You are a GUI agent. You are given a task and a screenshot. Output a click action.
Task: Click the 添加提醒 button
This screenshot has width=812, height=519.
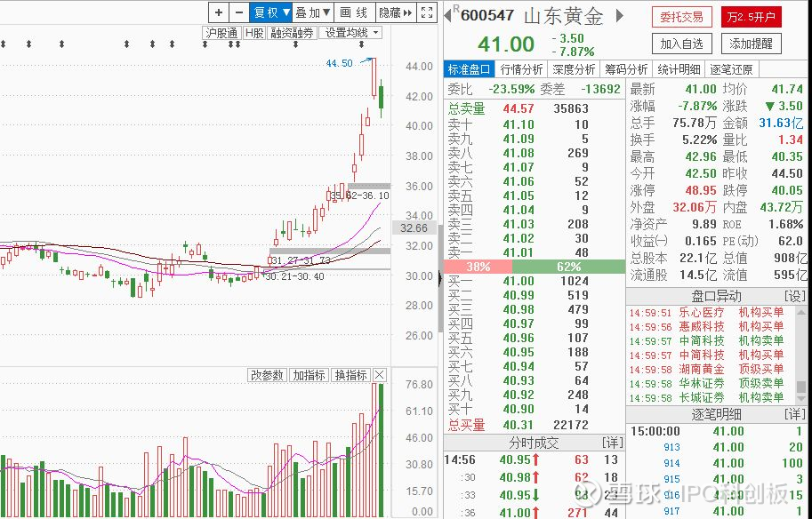[x=751, y=44]
